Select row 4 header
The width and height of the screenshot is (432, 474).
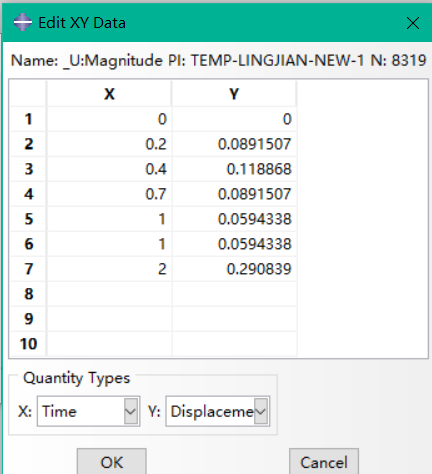pos(28,194)
